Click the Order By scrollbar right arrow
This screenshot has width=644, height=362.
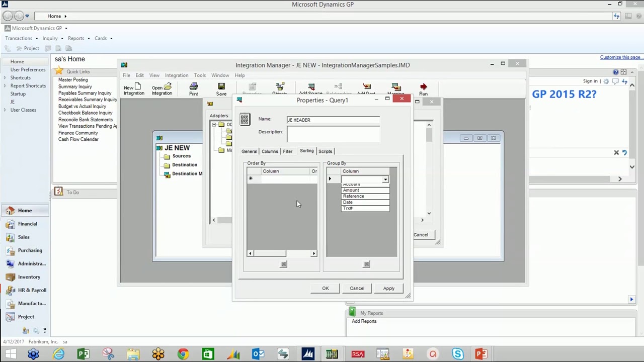(314, 253)
